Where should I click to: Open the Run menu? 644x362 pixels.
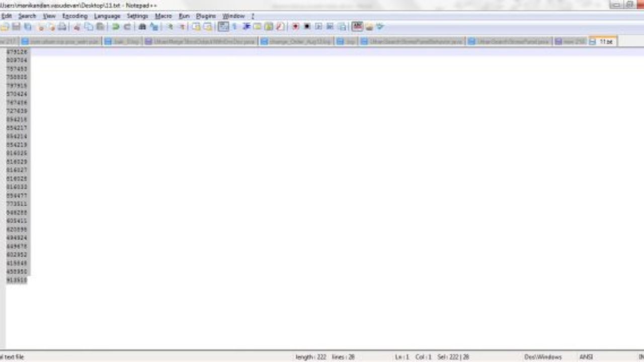click(x=184, y=16)
